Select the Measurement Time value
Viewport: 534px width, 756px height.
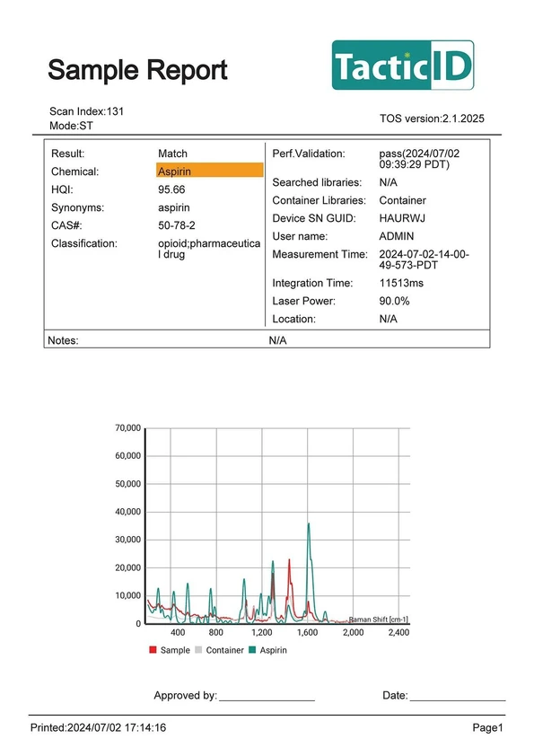click(425, 259)
